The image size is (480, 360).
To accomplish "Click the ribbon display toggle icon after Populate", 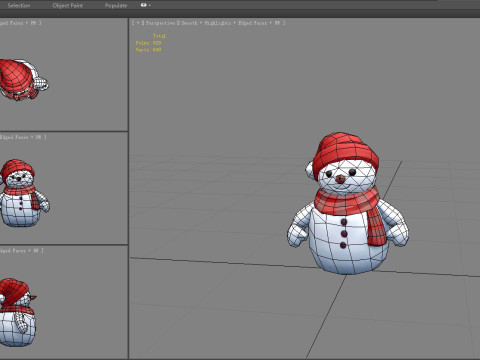I will tap(145, 5).
